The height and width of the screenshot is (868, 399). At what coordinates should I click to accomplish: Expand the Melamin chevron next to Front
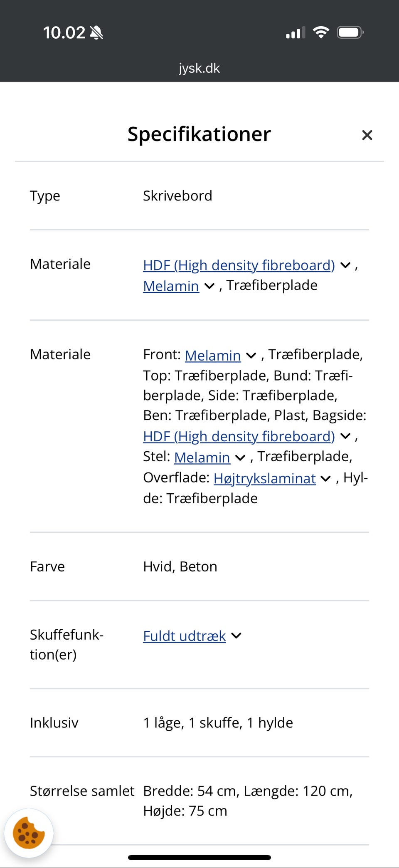[251, 356]
